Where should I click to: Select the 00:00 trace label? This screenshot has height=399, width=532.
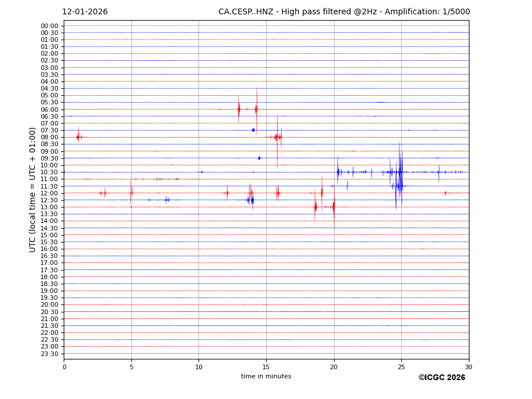49,26
